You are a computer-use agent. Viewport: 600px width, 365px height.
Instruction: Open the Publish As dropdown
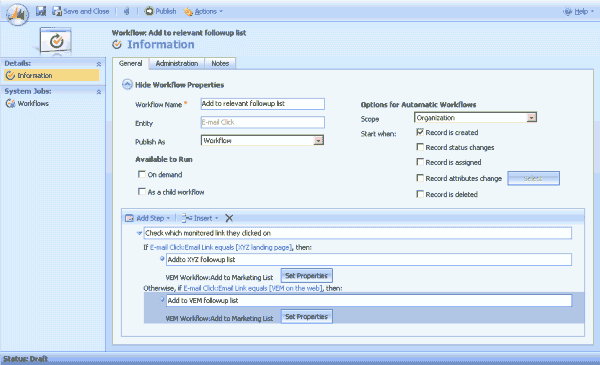pyautogui.click(x=318, y=141)
